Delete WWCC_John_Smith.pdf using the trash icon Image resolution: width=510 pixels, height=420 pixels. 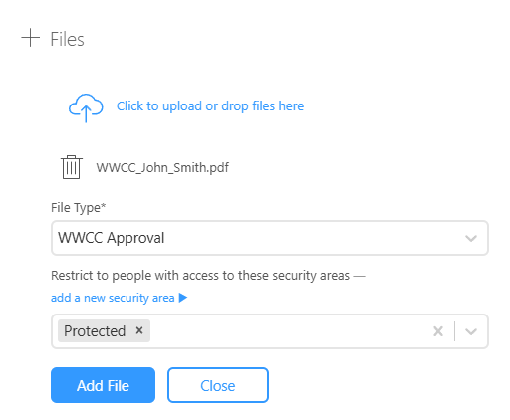pos(71,167)
